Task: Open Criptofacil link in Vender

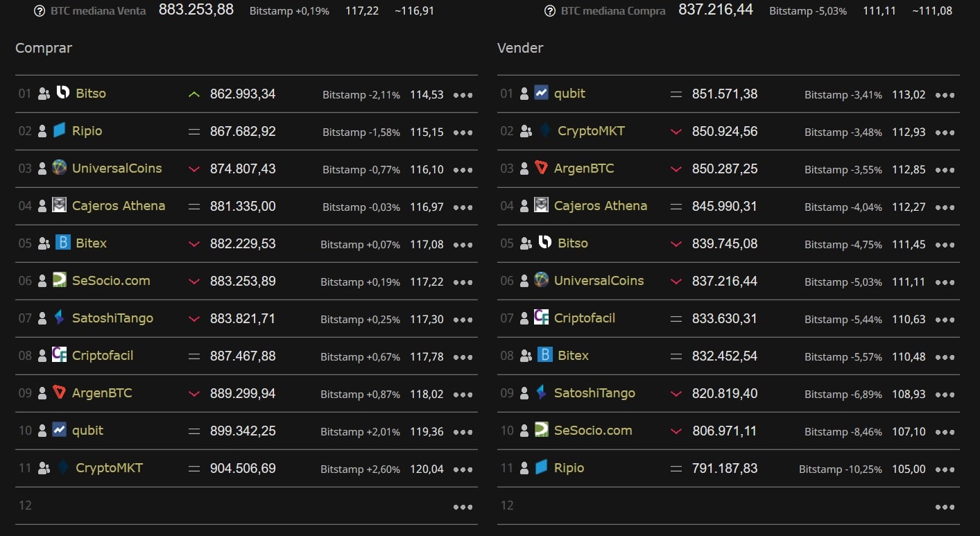Action: click(x=585, y=318)
